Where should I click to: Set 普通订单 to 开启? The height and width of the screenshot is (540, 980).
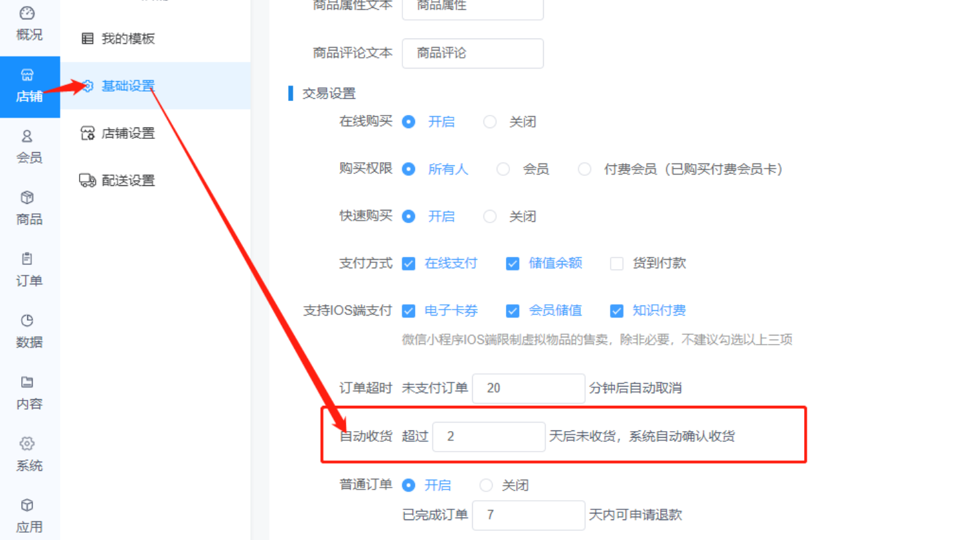click(x=409, y=486)
